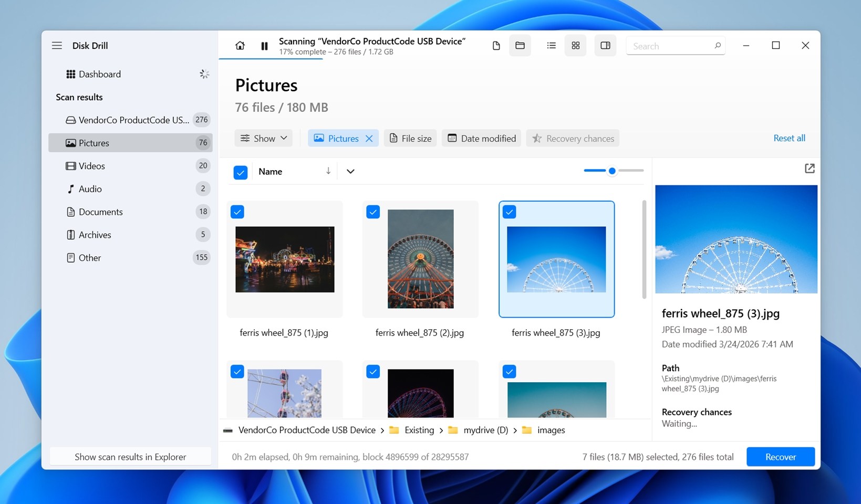
Task: Select the grid thumbnails view icon
Action: point(576,46)
